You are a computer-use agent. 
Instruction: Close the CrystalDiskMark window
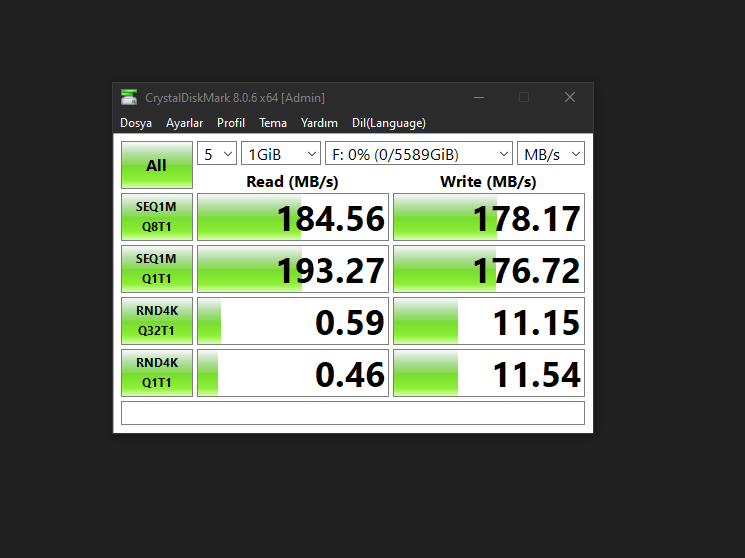570,97
